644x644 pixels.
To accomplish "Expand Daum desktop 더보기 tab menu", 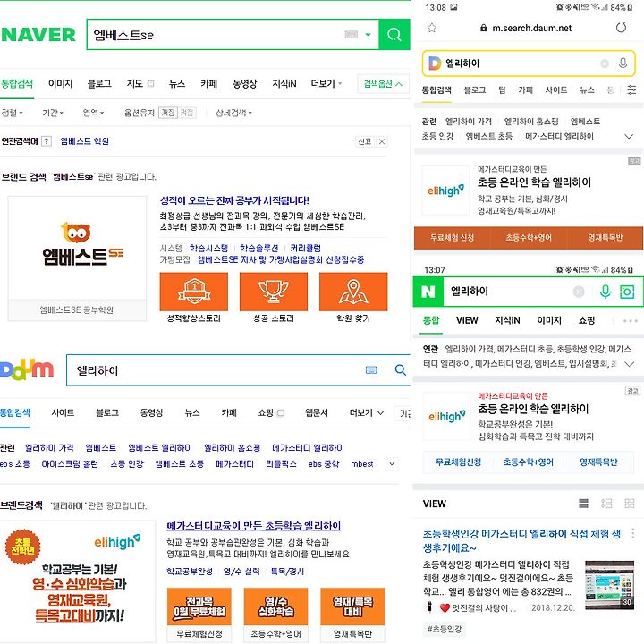I will tap(367, 412).
